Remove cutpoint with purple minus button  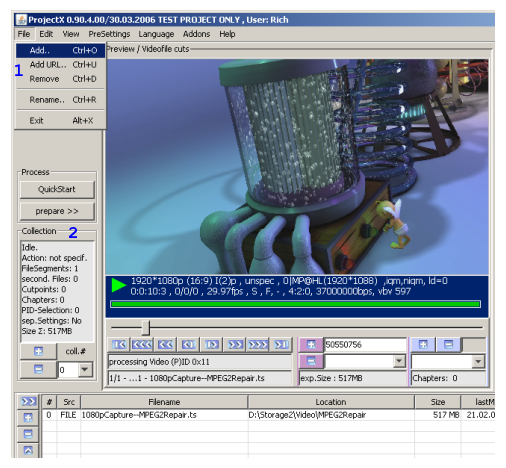coord(311,361)
